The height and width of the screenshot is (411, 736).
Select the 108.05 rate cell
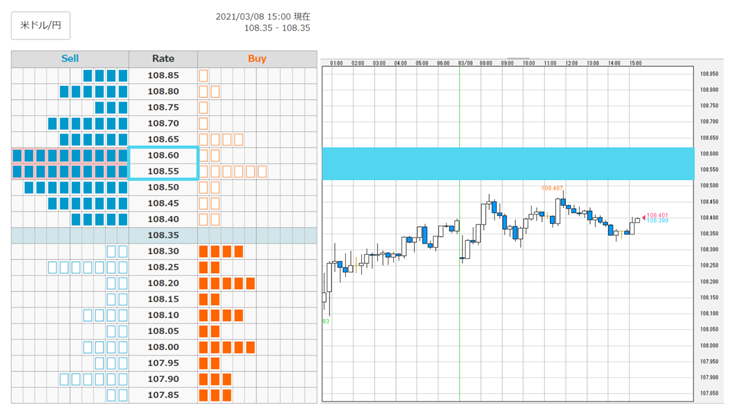[163, 331]
